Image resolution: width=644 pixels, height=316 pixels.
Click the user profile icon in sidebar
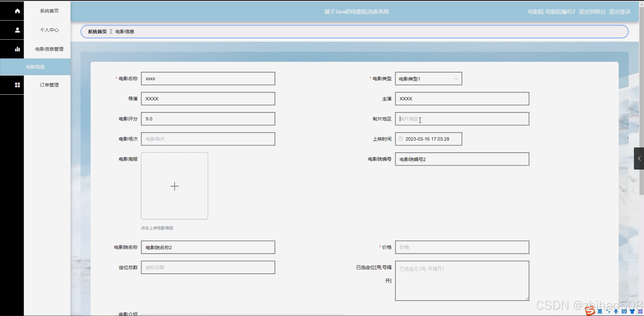point(17,30)
